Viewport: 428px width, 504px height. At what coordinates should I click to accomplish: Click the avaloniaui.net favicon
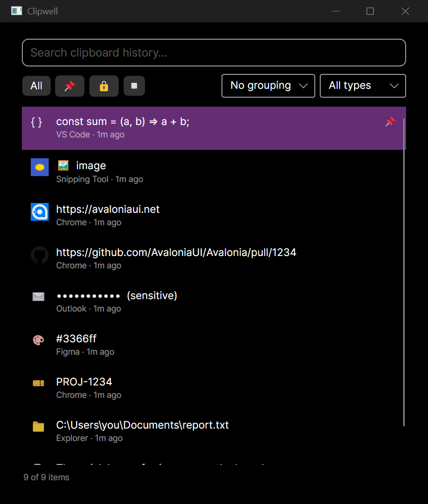point(40,212)
